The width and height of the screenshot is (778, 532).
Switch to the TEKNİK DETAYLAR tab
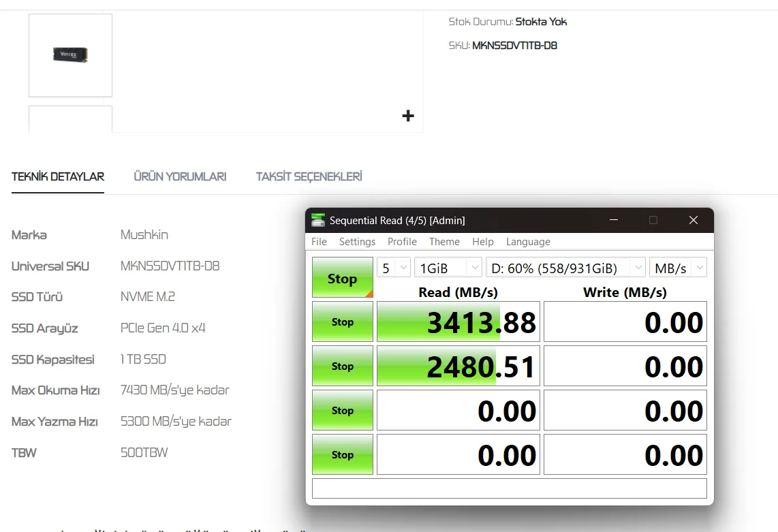(58, 176)
